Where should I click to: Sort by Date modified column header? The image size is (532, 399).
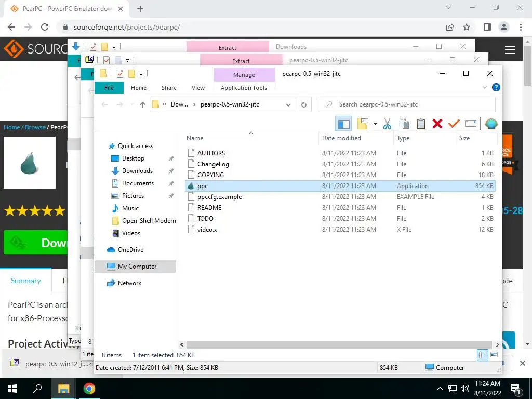[x=355, y=138]
